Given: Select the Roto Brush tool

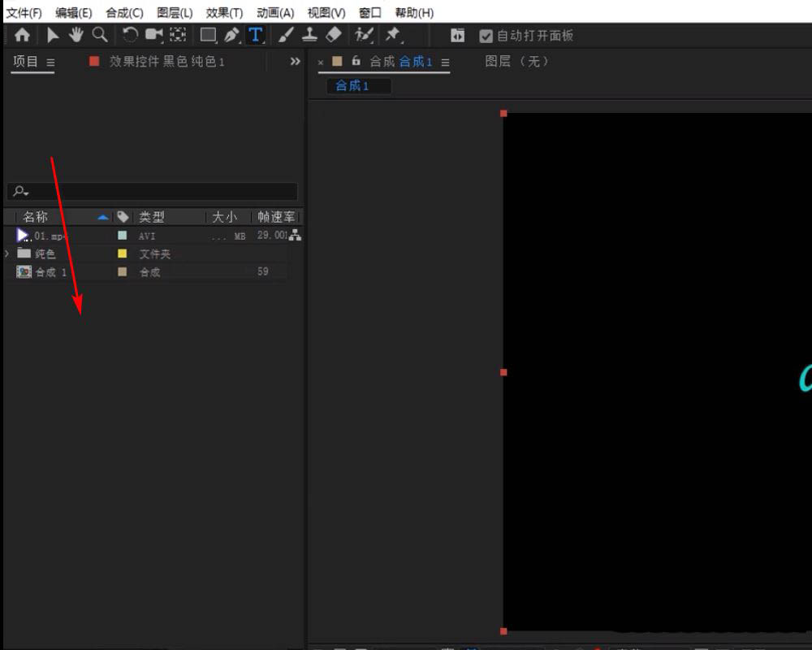Looking at the screenshot, I should tap(364, 34).
